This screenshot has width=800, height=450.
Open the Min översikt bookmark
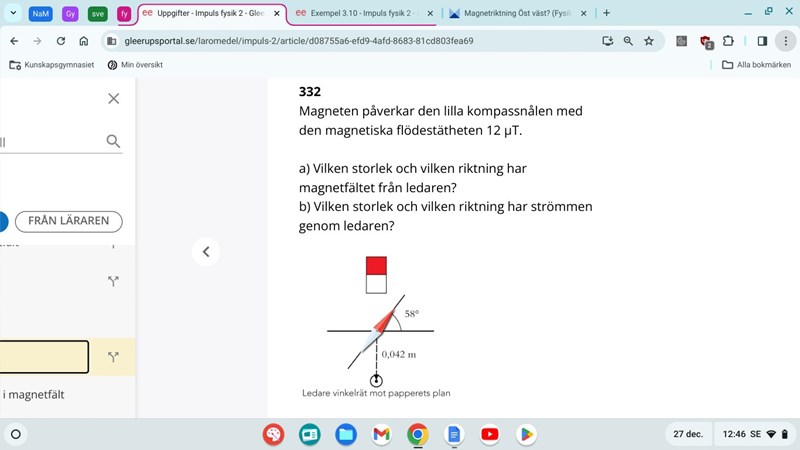[x=135, y=65]
